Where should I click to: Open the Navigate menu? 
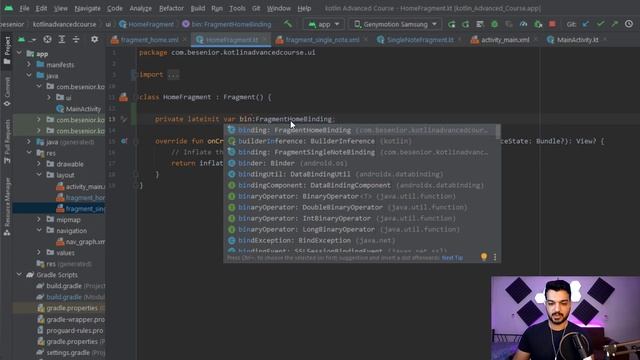[87, 8]
